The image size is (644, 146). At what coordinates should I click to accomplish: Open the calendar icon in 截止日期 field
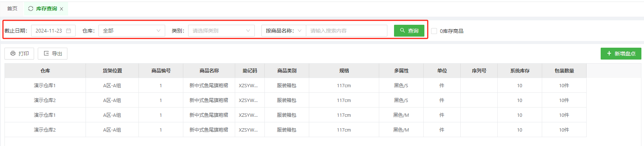tap(69, 31)
